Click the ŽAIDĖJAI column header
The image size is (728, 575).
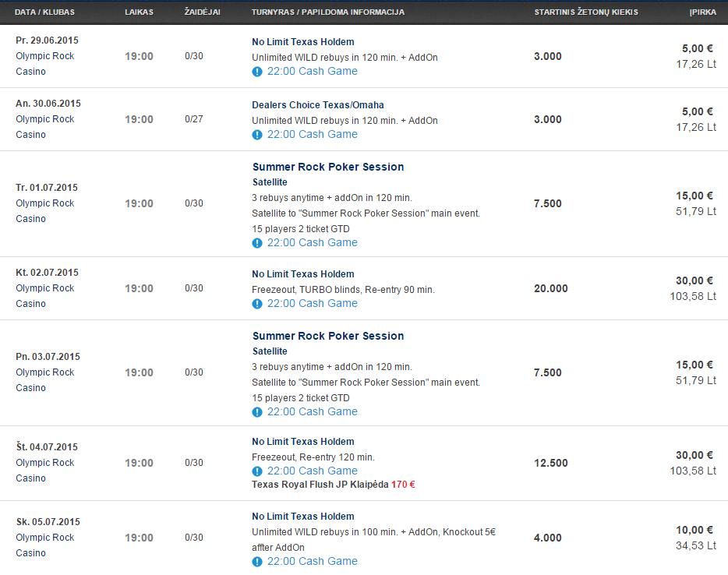(203, 12)
